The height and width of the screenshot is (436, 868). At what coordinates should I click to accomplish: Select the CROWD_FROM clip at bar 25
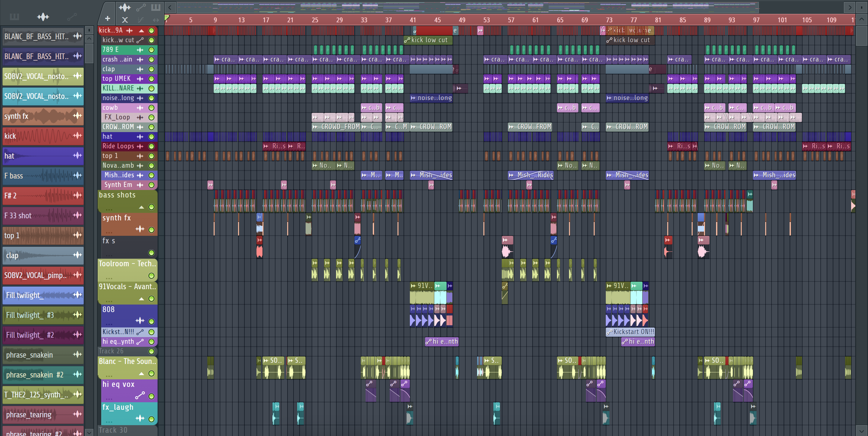click(x=336, y=127)
